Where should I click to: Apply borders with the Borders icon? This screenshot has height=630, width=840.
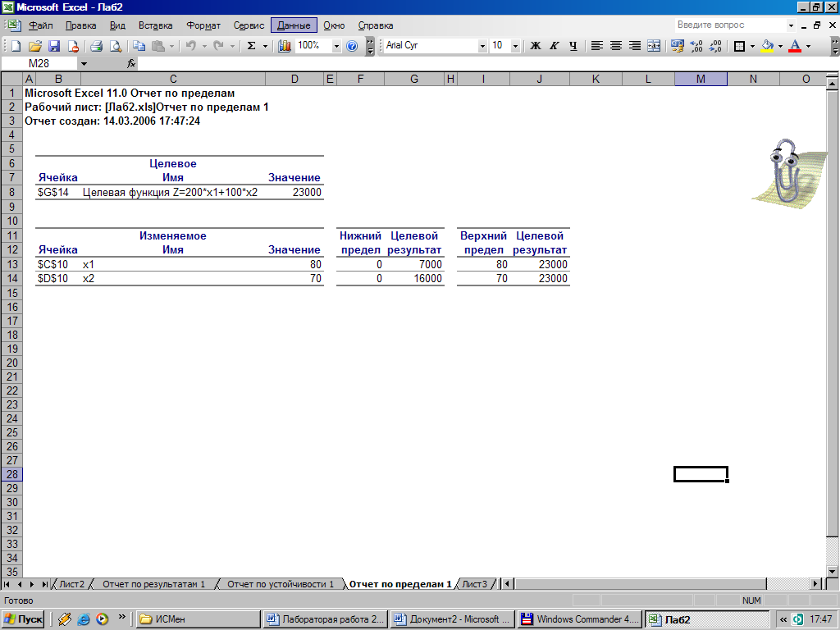[739, 46]
